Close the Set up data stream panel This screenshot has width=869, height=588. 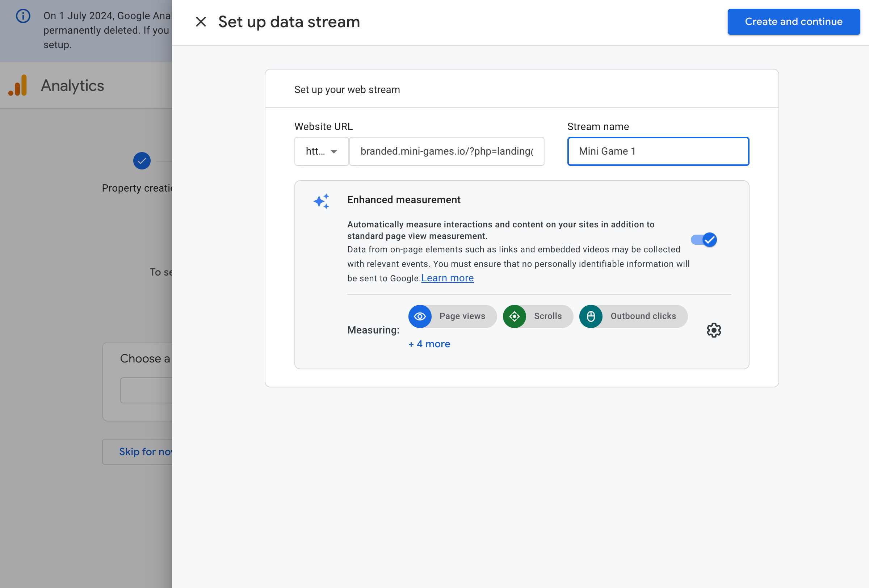point(201,22)
